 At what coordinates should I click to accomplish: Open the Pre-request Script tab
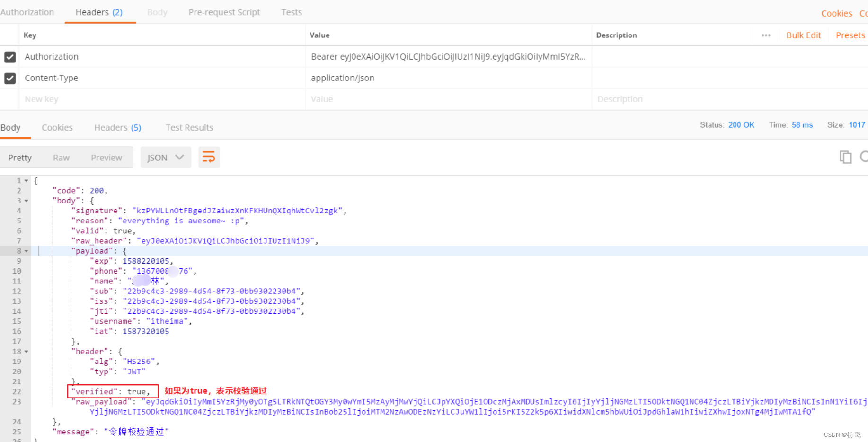click(224, 12)
